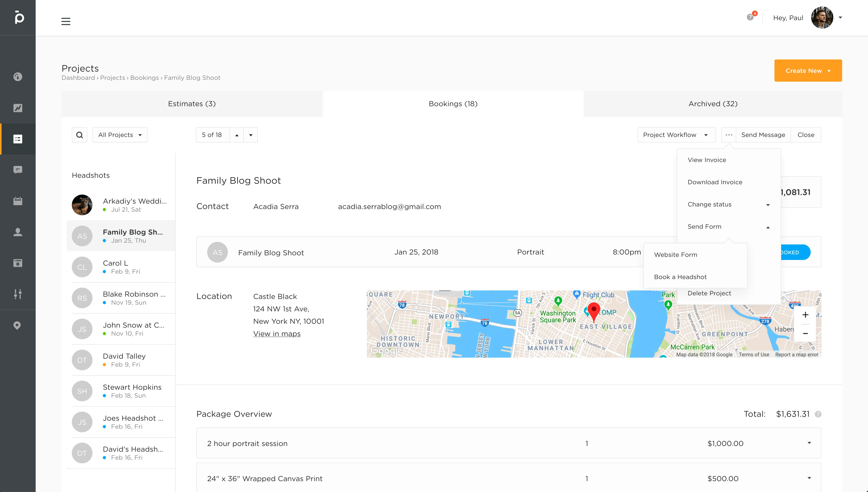
Task: Go to previous project with up arrow
Action: coord(237,135)
